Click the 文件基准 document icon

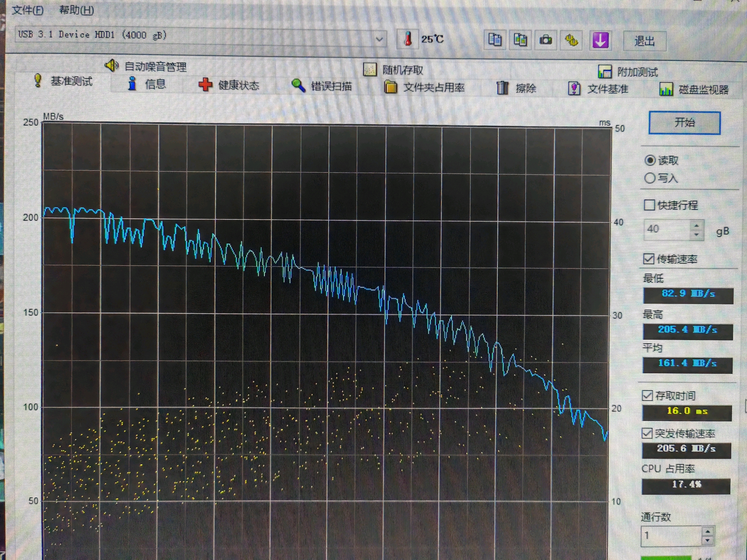pos(574,88)
